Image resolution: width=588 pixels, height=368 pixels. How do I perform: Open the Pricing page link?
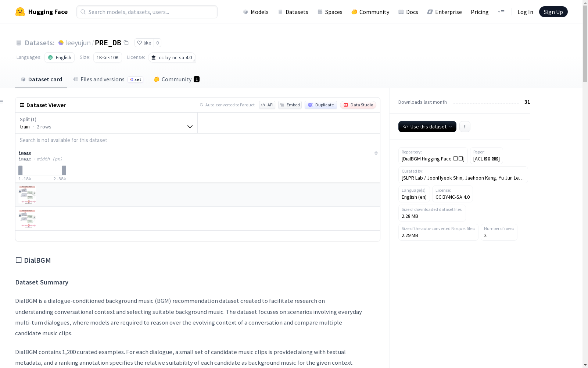coord(480,12)
